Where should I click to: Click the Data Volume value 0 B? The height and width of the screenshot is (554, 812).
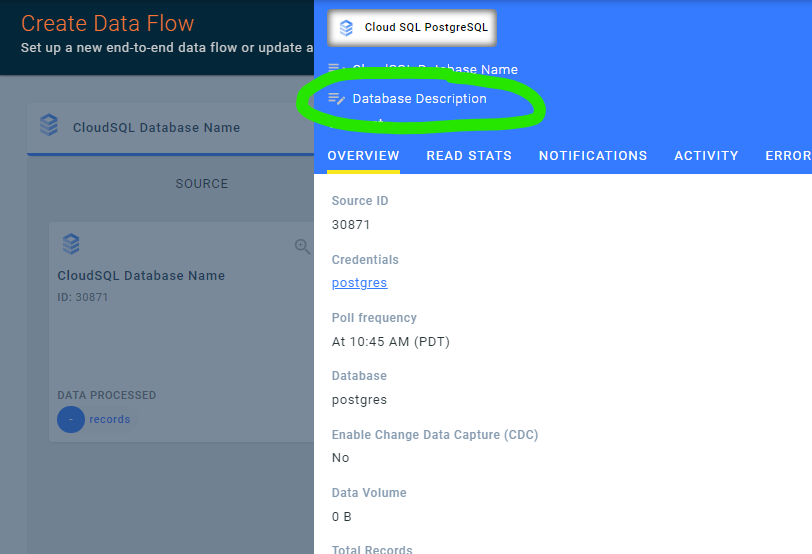point(341,517)
